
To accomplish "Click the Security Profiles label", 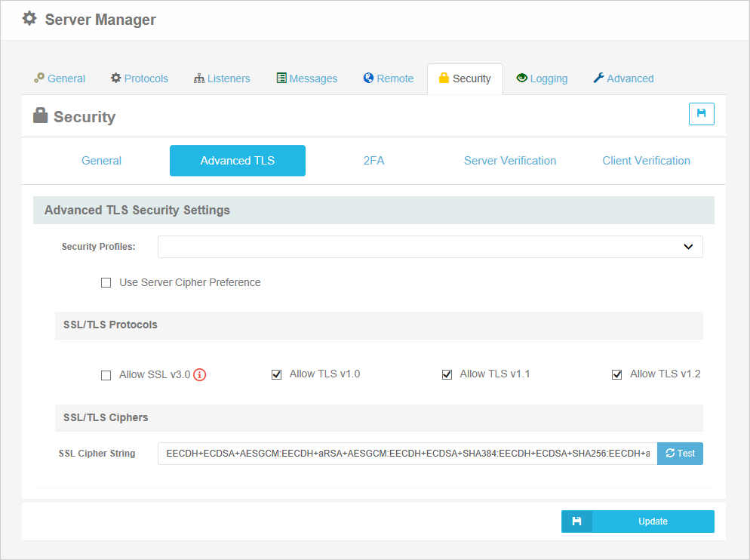I will (x=99, y=247).
